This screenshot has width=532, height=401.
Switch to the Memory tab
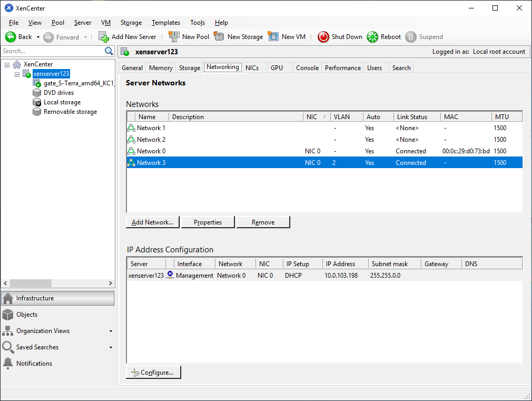[x=161, y=68]
